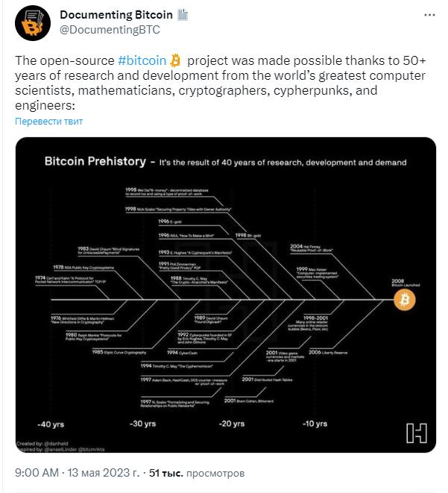Click the Documenting Bitcoin display name
Image resolution: width=448 pixels, height=493 pixels.
(x=116, y=15)
